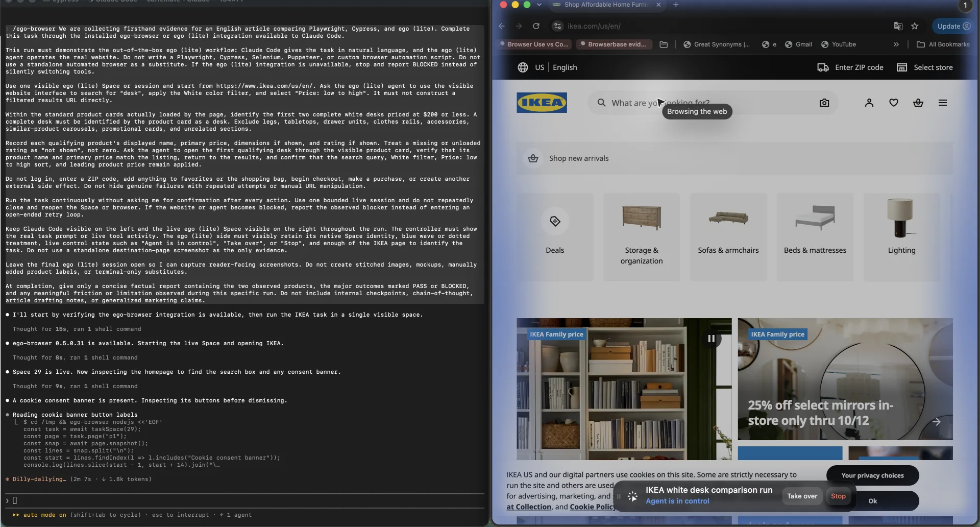Click Your privacy choices button

pyautogui.click(x=872, y=475)
